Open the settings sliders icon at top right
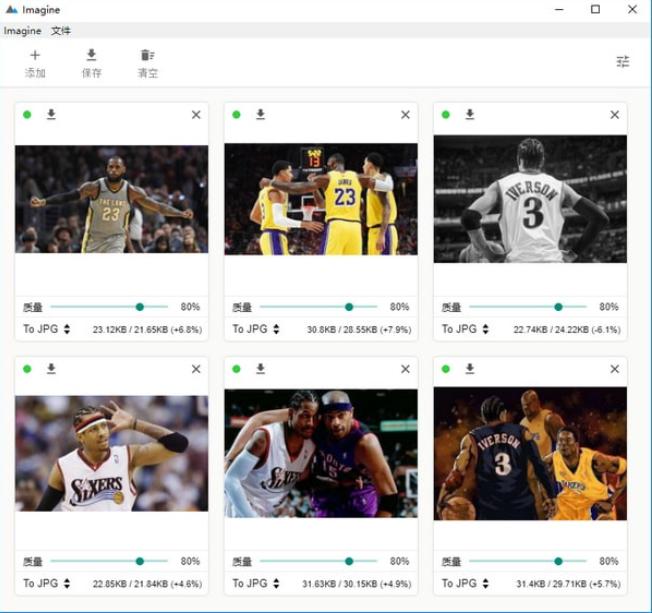Screen dimensions: 652x613 [x=623, y=62]
